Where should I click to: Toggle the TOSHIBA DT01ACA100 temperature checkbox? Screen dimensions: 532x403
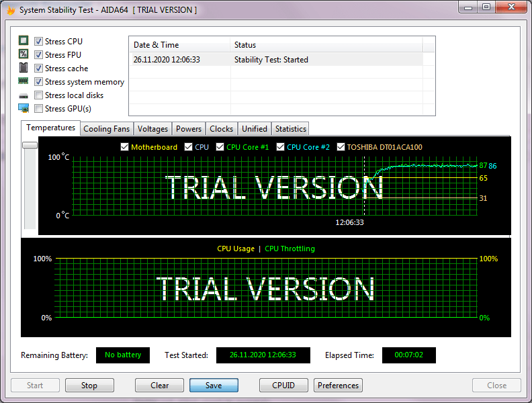click(x=341, y=147)
